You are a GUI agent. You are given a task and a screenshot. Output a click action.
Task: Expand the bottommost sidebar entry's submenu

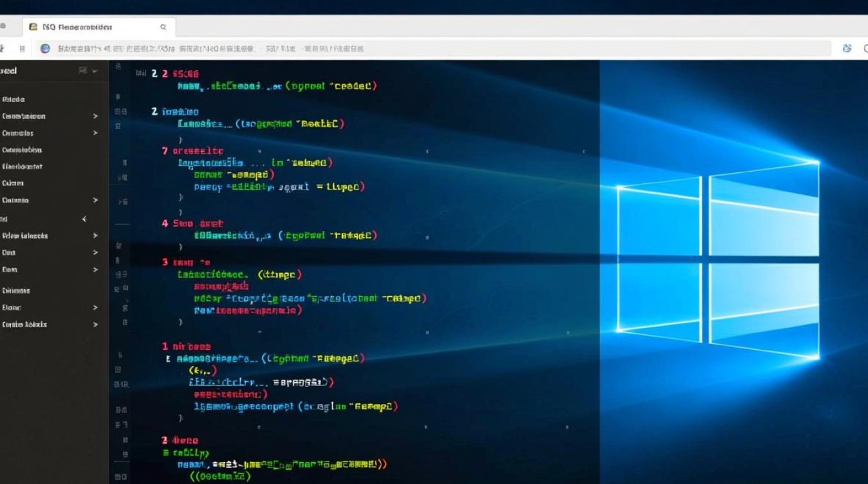tap(94, 325)
